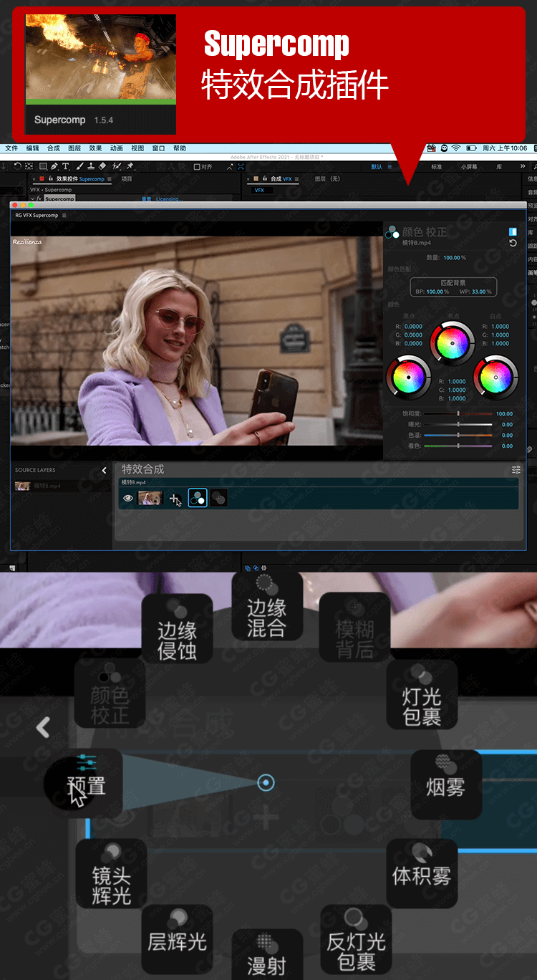Switch to the 标准 workspace

437,167
